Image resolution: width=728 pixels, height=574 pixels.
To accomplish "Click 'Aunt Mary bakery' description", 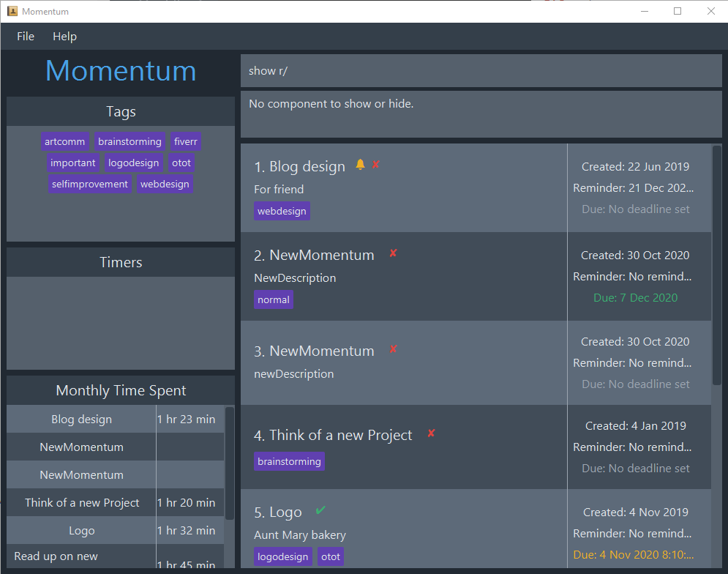I will (300, 535).
